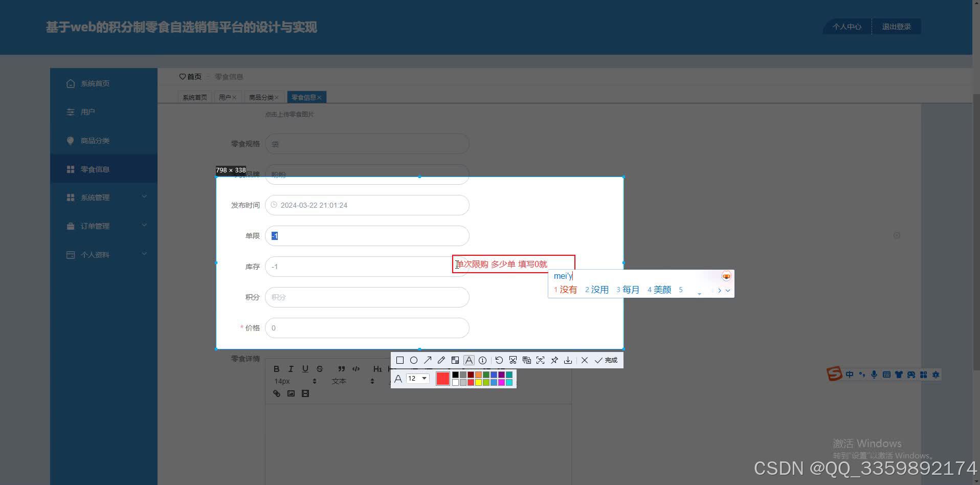Click the 退出登录 button

pos(897,27)
